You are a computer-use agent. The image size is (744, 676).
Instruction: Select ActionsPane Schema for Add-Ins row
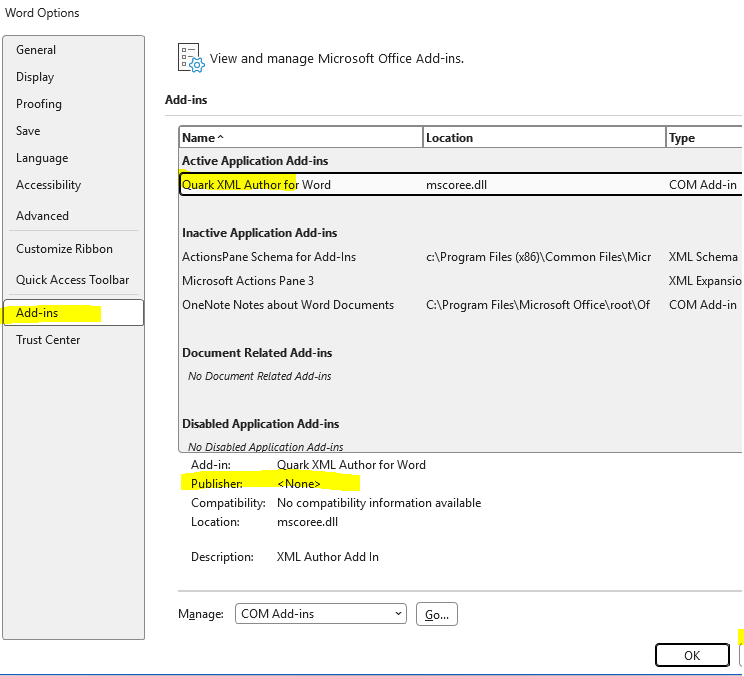pos(461,257)
